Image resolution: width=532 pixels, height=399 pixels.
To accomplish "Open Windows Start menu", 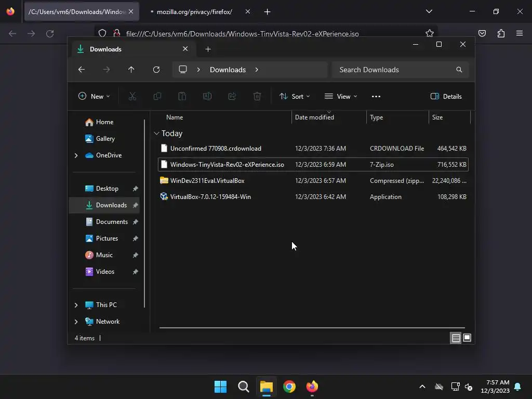I will (220, 387).
